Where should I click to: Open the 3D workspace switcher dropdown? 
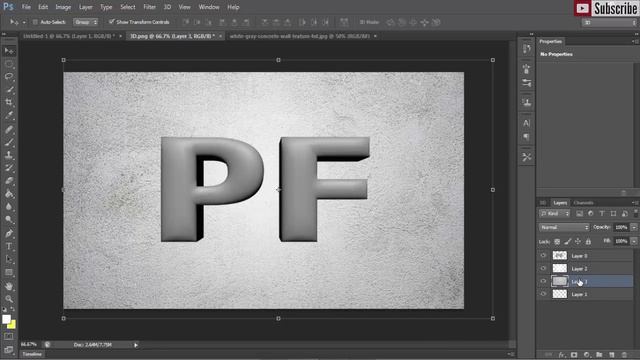[x=610, y=22]
